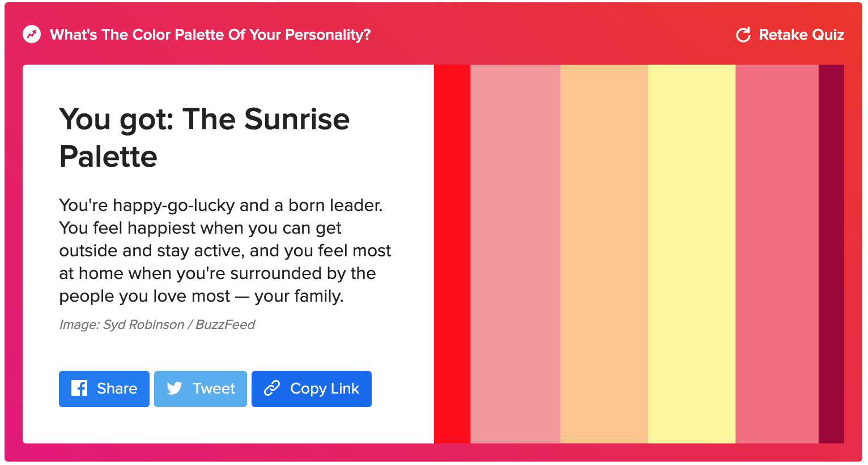Screen dimensions: 868x465
Task: Click the circular retake arrow icon
Action: [x=743, y=35]
